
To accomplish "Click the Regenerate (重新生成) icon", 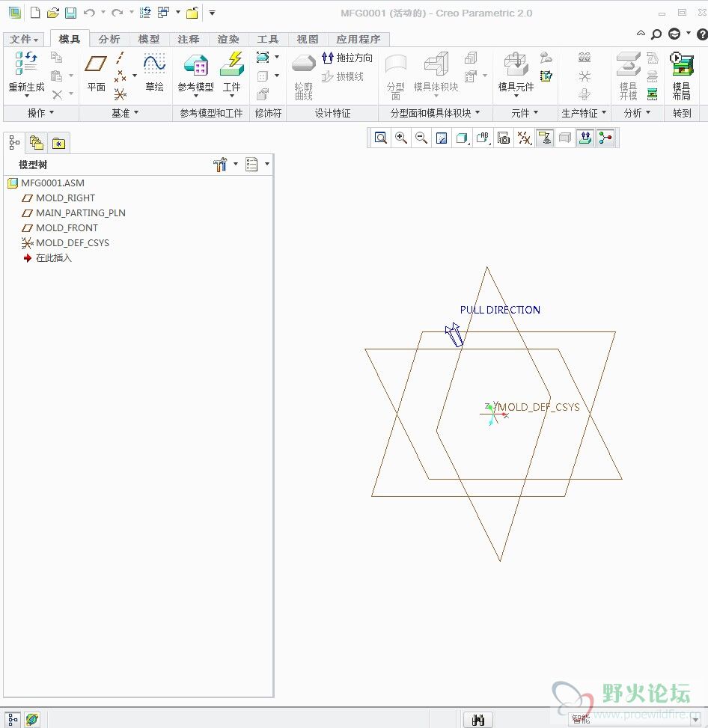I will coord(26,63).
